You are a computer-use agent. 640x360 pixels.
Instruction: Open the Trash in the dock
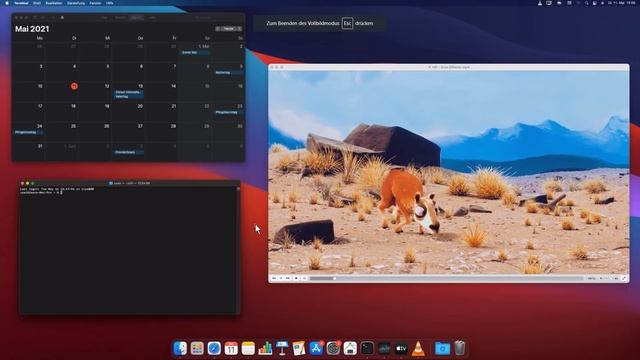[460, 348]
